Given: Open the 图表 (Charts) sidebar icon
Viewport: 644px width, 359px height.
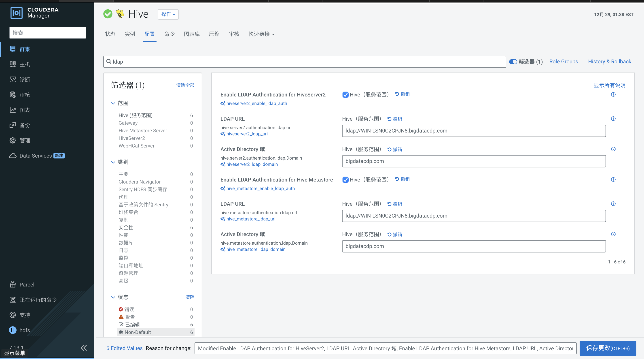Looking at the screenshot, I should (x=13, y=110).
